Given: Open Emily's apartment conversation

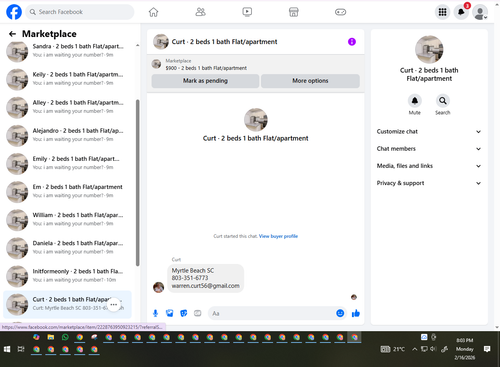Looking at the screenshot, I should [68, 163].
